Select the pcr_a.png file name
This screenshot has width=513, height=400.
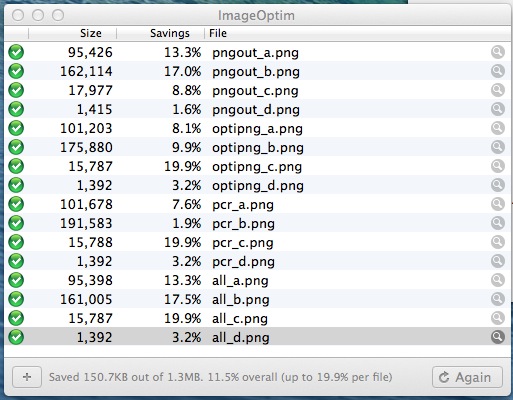(243, 205)
